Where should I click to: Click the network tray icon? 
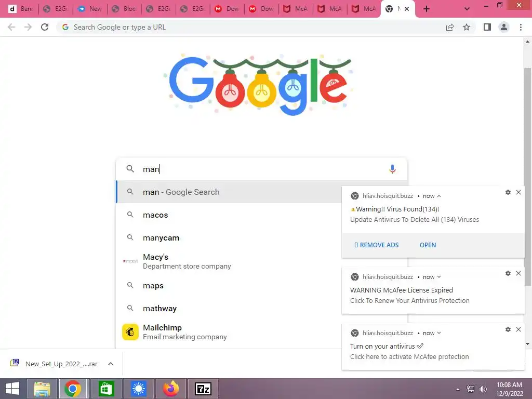pos(471,389)
